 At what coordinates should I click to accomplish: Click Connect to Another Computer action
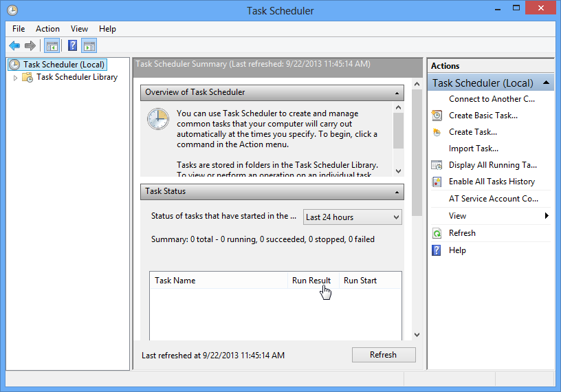point(491,99)
